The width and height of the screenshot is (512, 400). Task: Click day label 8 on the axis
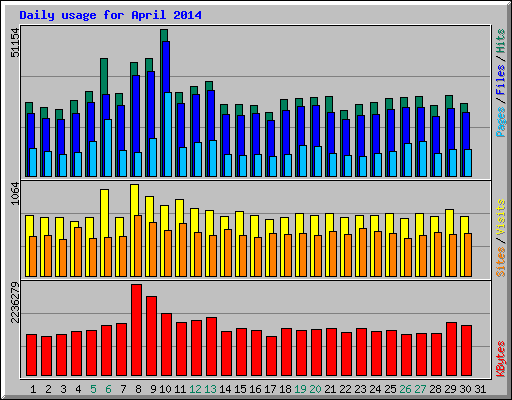click(138, 389)
